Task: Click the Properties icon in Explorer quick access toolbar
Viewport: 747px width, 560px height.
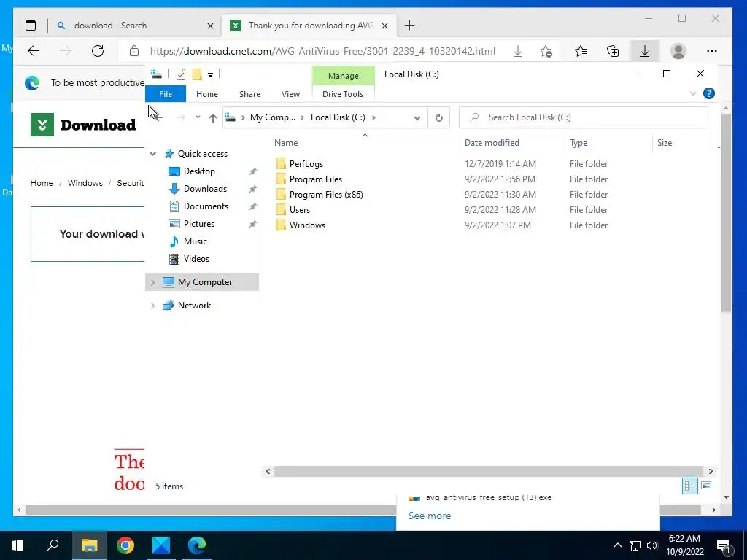Action: click(181, 74)
